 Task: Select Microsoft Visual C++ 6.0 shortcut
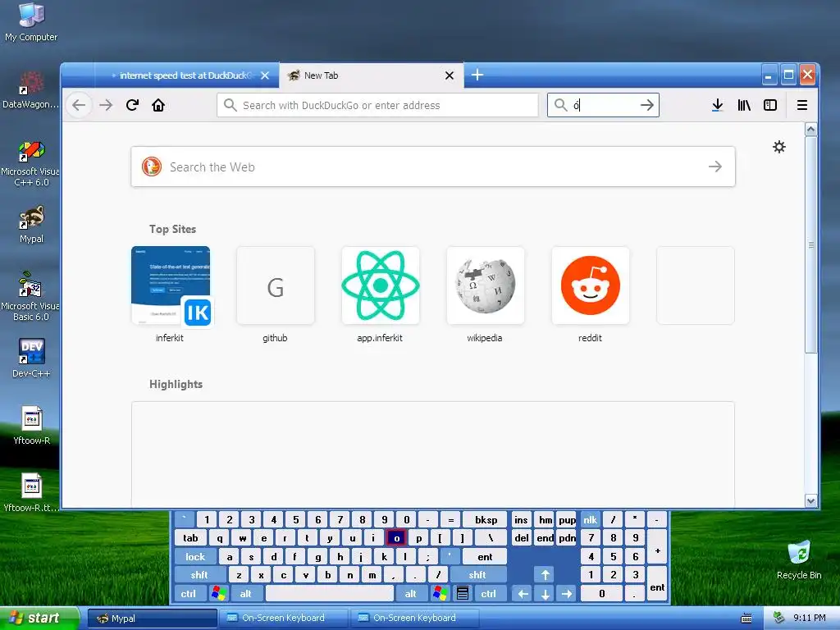pos(31,163)
